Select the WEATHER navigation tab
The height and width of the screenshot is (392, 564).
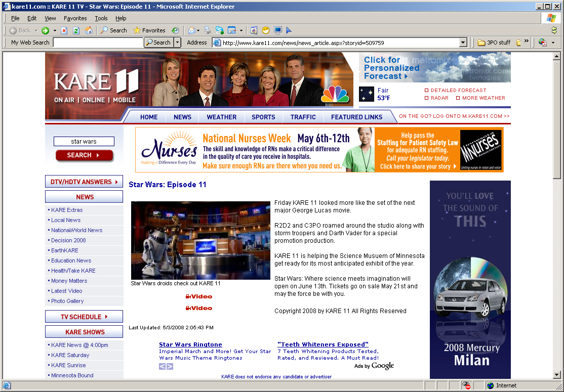tap(221, 117)
